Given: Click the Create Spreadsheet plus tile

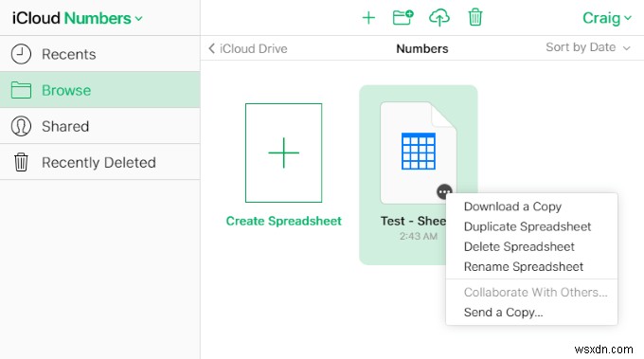Looking at the screenshot, I should [283, 153].
